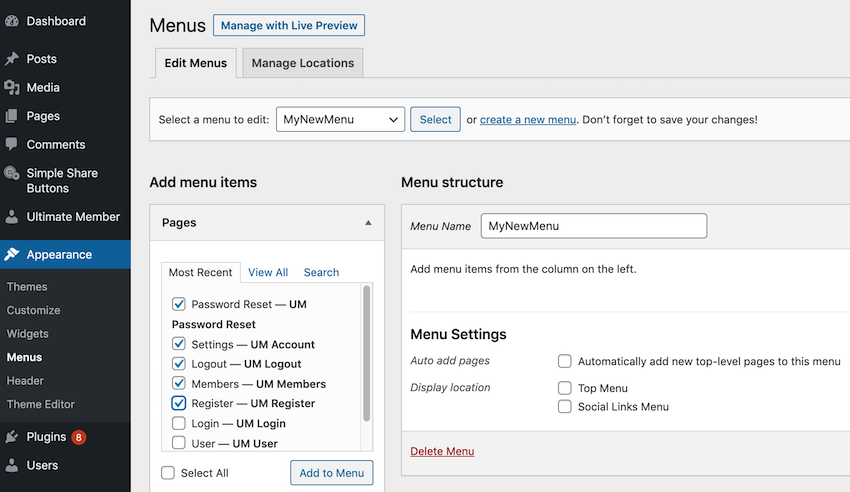Click the Users person icon
The image size is (850, 492).
tap(11, 465)
